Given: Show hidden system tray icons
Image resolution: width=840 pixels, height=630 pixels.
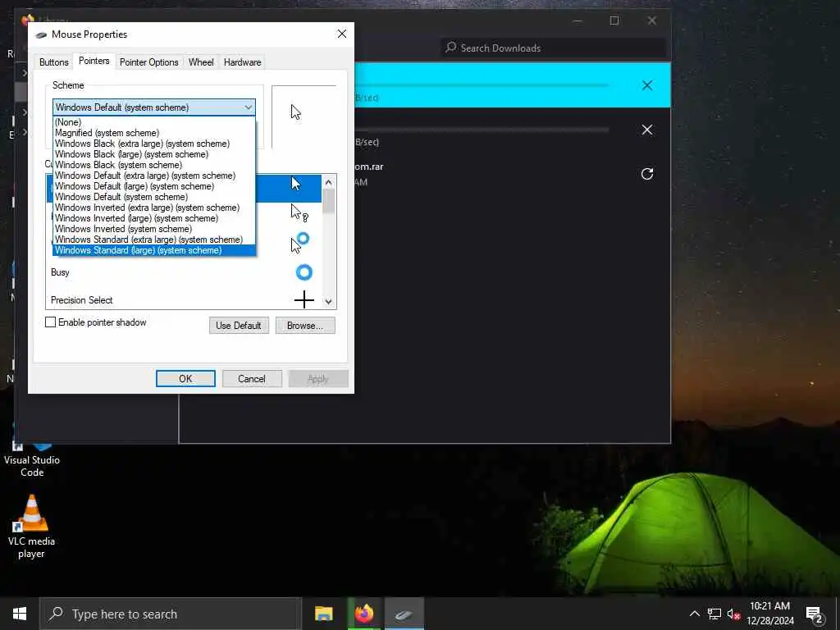Looking at the screenshot, I should coord(694,614).
